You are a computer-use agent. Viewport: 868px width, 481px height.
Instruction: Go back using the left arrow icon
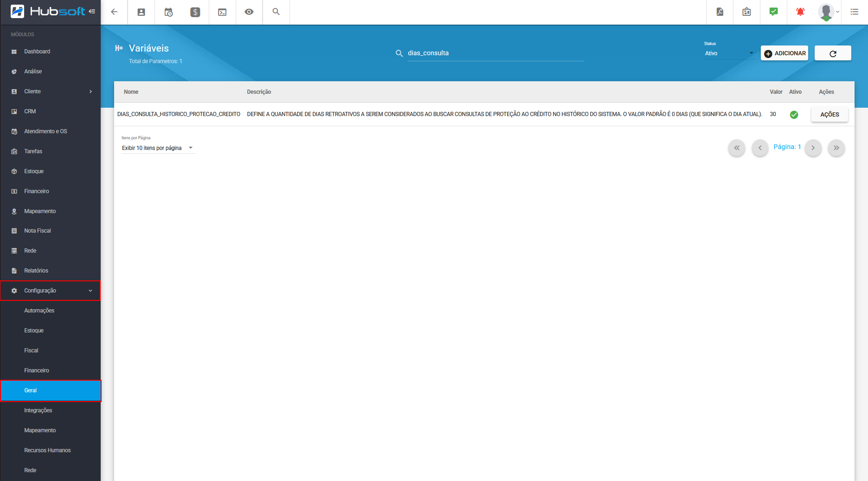[114, 12]
